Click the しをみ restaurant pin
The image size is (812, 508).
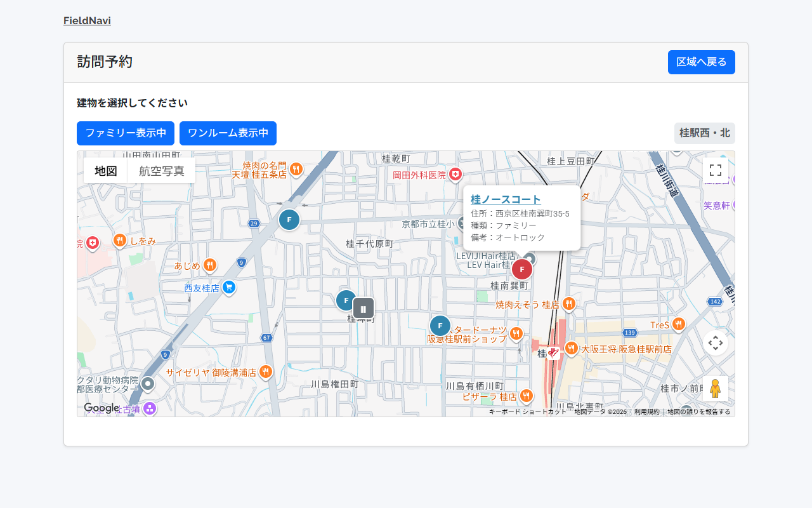coord(119,240)
